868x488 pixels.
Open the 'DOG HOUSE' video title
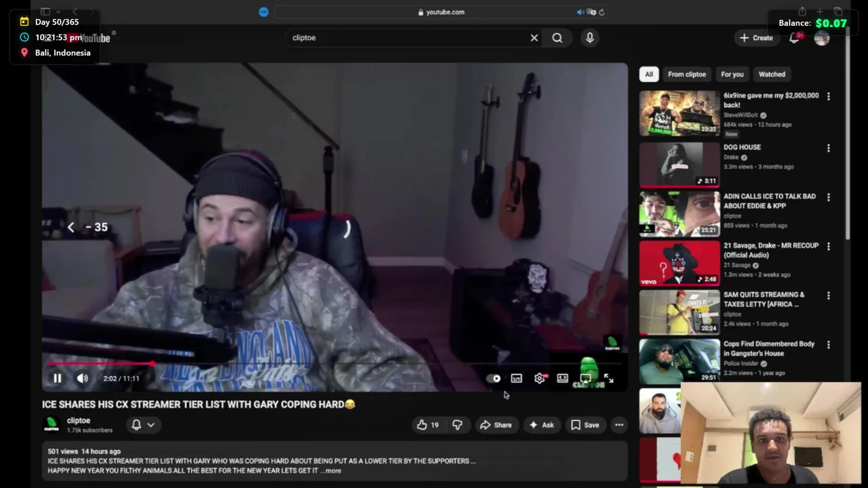[742, 147]
